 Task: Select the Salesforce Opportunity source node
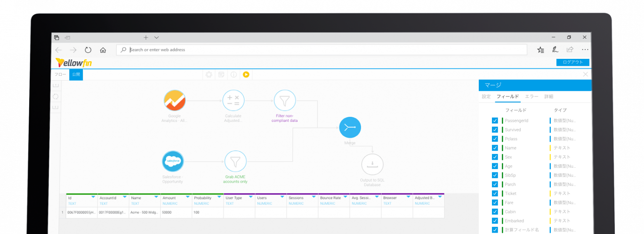click(x=173, y=161)
